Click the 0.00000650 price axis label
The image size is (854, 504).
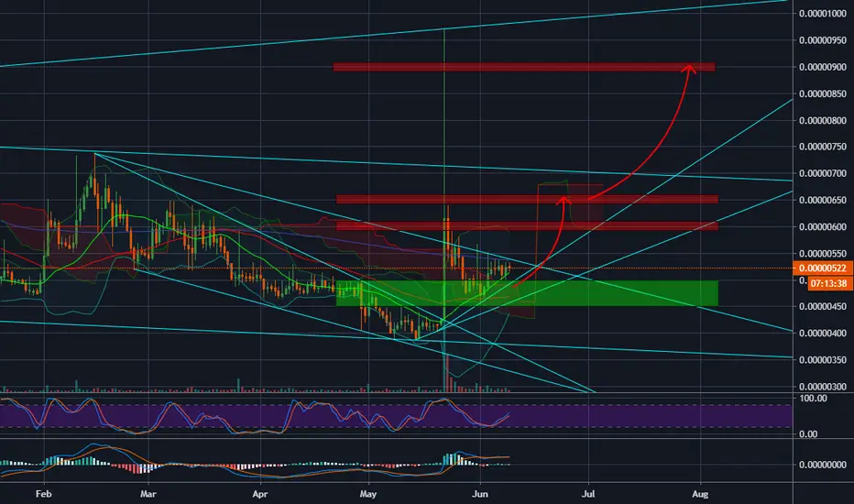coord(823,200)
